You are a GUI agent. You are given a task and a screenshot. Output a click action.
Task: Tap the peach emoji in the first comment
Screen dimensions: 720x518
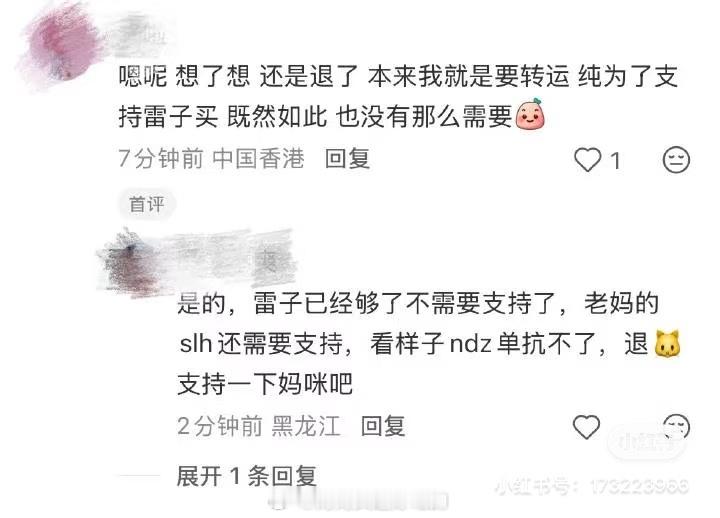click(x=530, y=114)
